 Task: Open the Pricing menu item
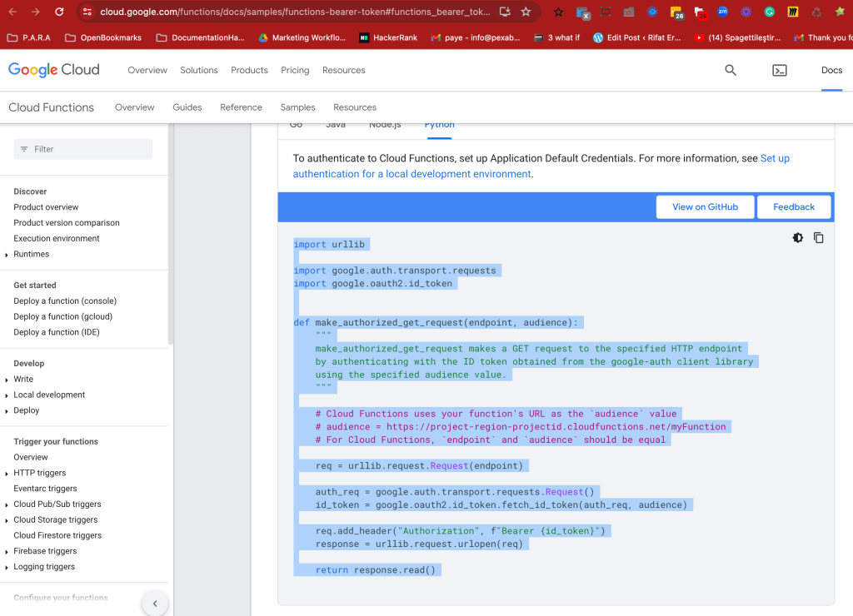click(295, 70)
